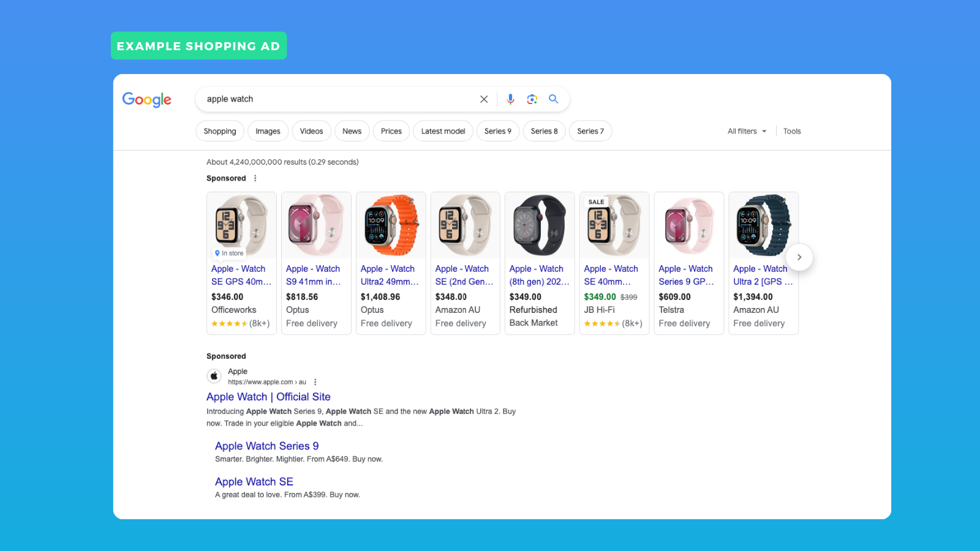Select the Images filter chip
Image resolution: width=980 pixels, height=551 pixels.
pyautogui.click(x=268, y=131)
